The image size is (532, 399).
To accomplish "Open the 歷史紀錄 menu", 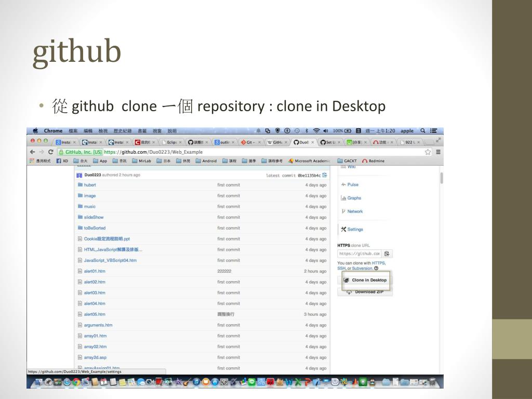I will (123, 130).
